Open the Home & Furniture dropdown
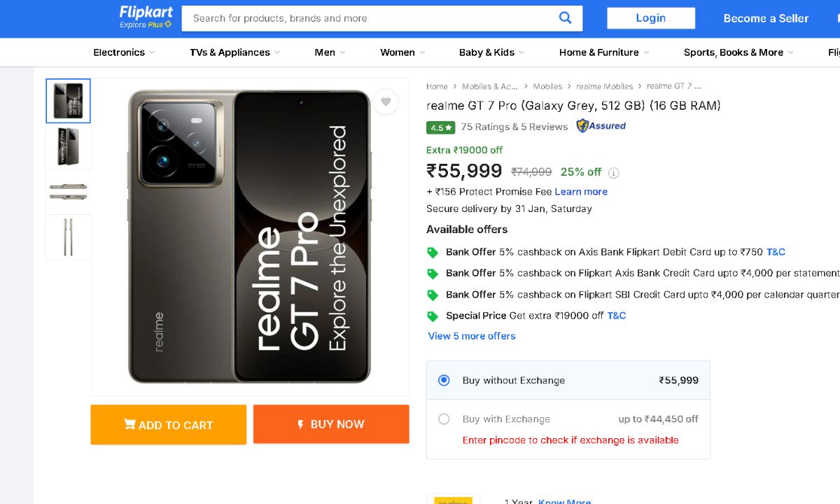This screenshot has width=840, height=504. click(x=603, y=52)
